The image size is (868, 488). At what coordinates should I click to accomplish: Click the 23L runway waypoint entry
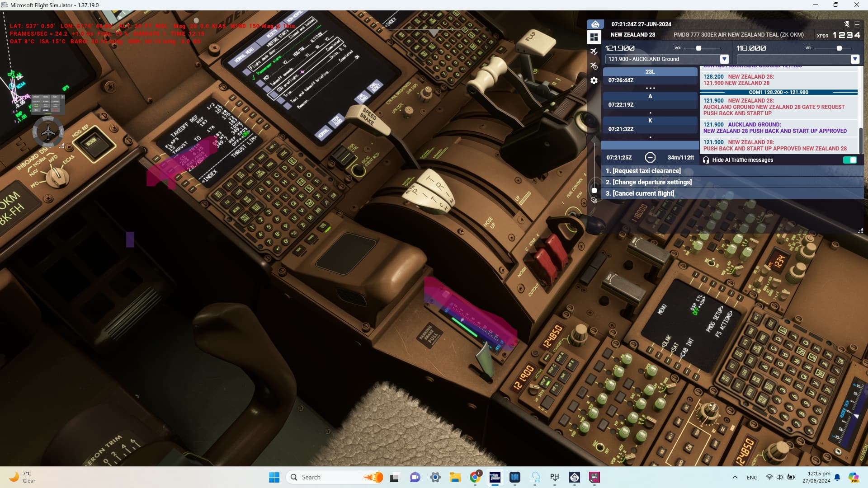650,72
